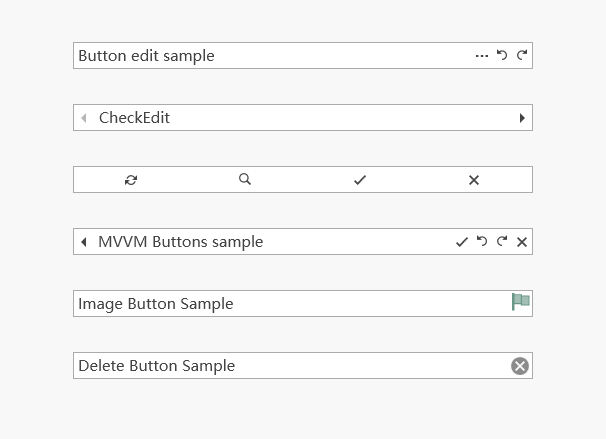Screen dimensions: 606x439
Task: Click undo icon in Button edit sample
Action: [502, 56]
